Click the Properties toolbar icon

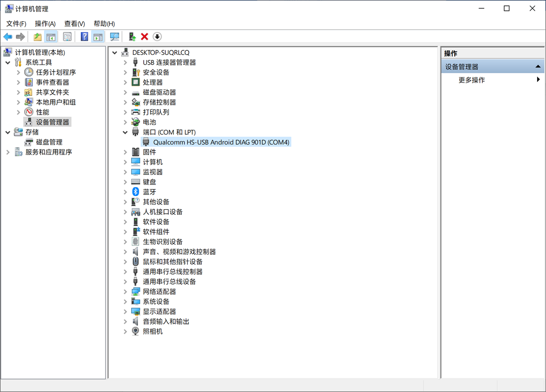tap(67, 37)
